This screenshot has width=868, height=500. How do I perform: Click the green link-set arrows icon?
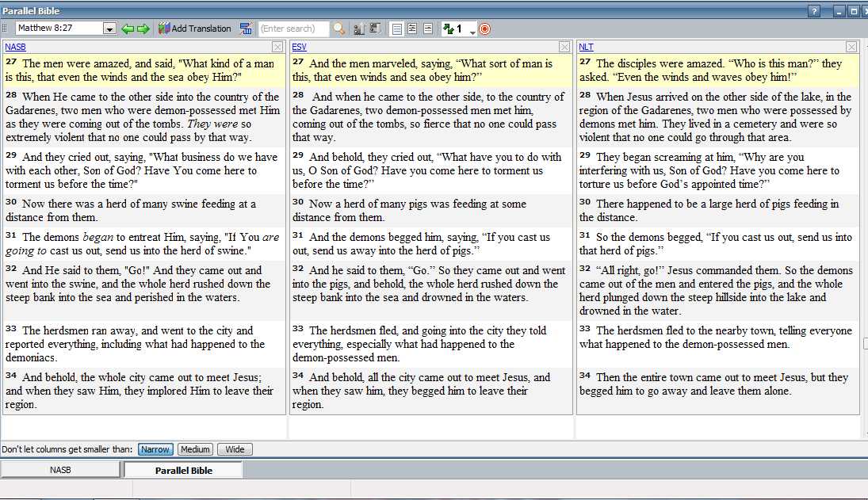click(449, 29)
